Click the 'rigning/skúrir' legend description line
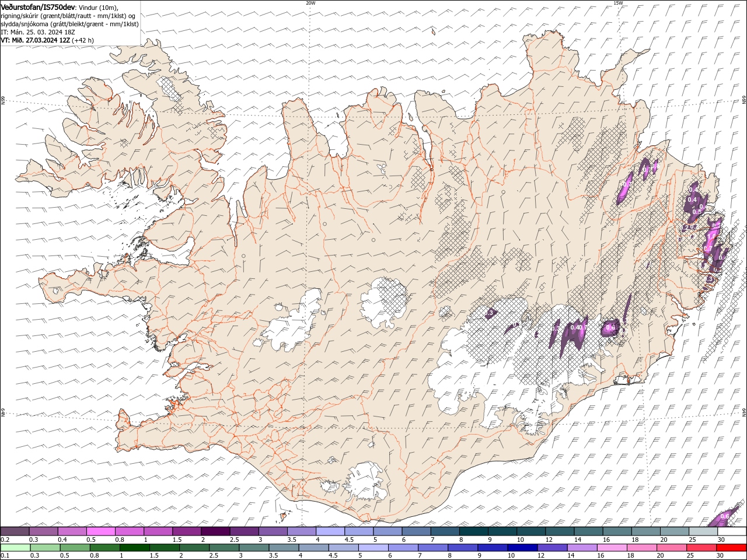Image resolution: width=747 pixels, height=560 pixels. pyautogui.click(x=68, y=16)
